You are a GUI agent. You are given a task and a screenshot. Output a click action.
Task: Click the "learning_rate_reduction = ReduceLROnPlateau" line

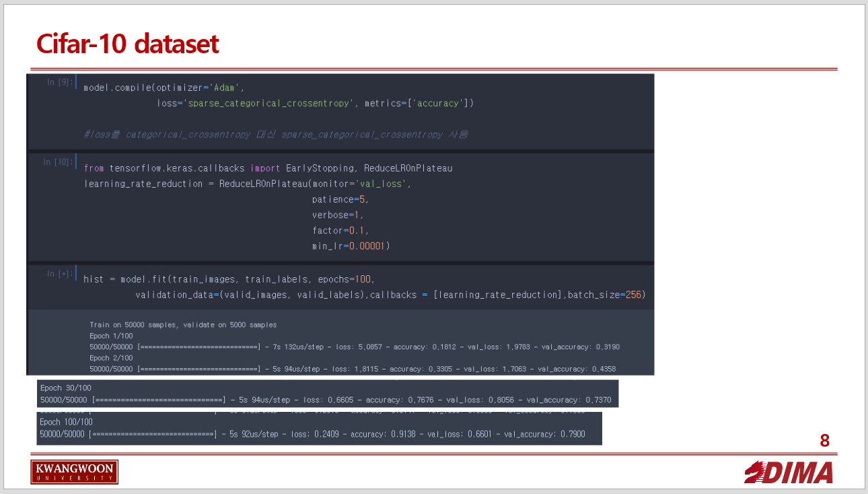click(247, 184)
